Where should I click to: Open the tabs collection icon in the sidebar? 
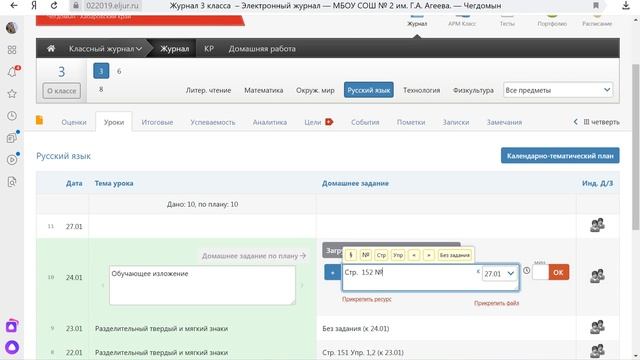12,138
